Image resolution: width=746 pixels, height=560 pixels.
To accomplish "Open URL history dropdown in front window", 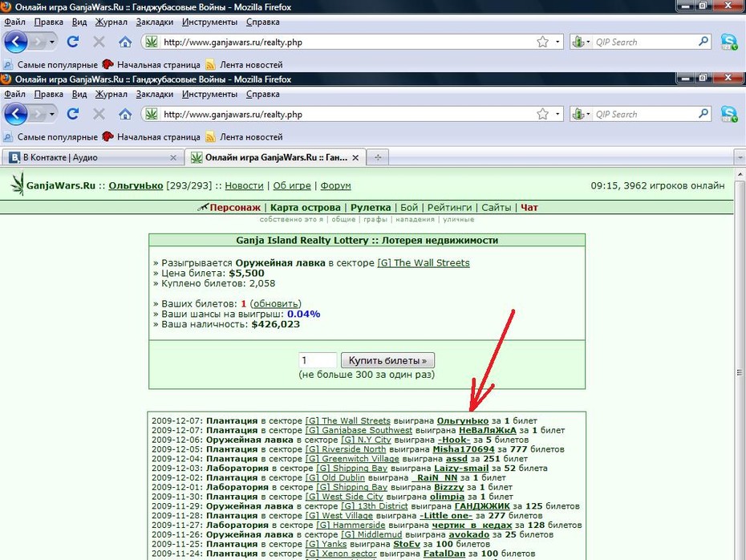I will point(557,114).
